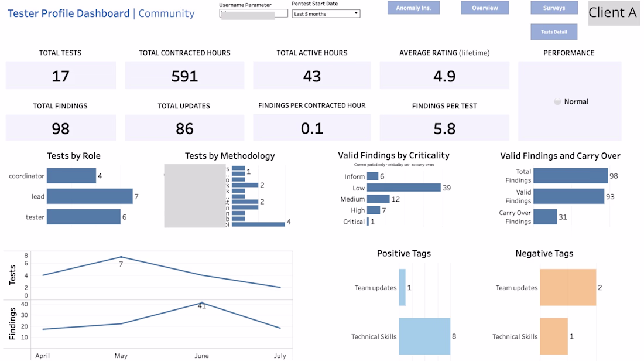Select the Tester Profile Dashboard title

pos(68,13)
